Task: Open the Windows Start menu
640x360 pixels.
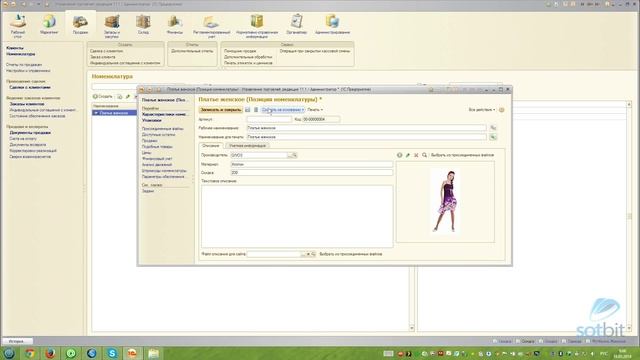Action: (x=9, y=353)
